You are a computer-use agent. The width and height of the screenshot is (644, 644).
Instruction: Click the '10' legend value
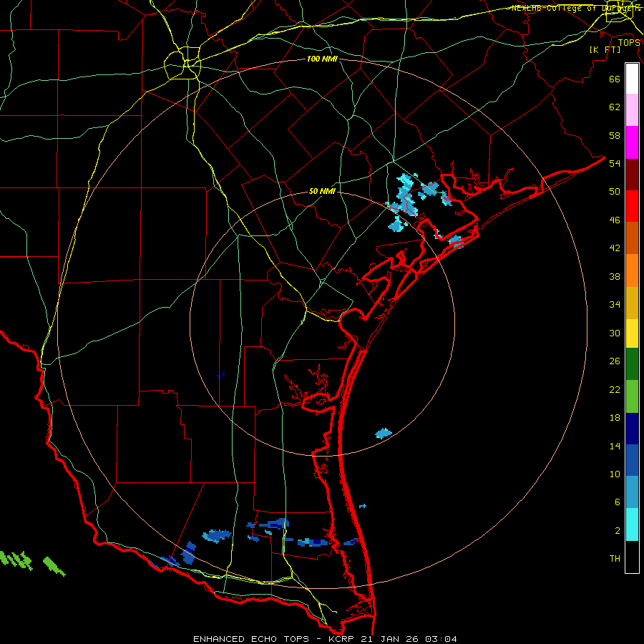(x=615, y=474)
